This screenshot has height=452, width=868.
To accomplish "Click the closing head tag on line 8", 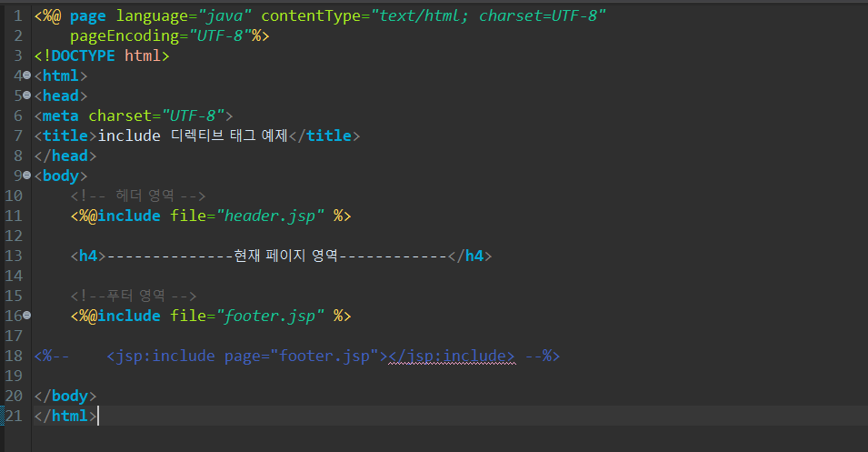I will 65,156.
